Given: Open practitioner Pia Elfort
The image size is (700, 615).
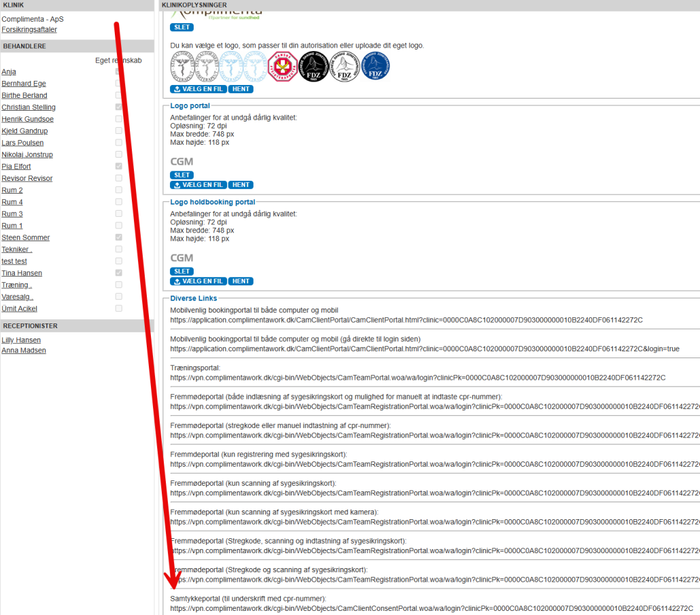Looking at the screenshot, I should (x=16, y=166).
